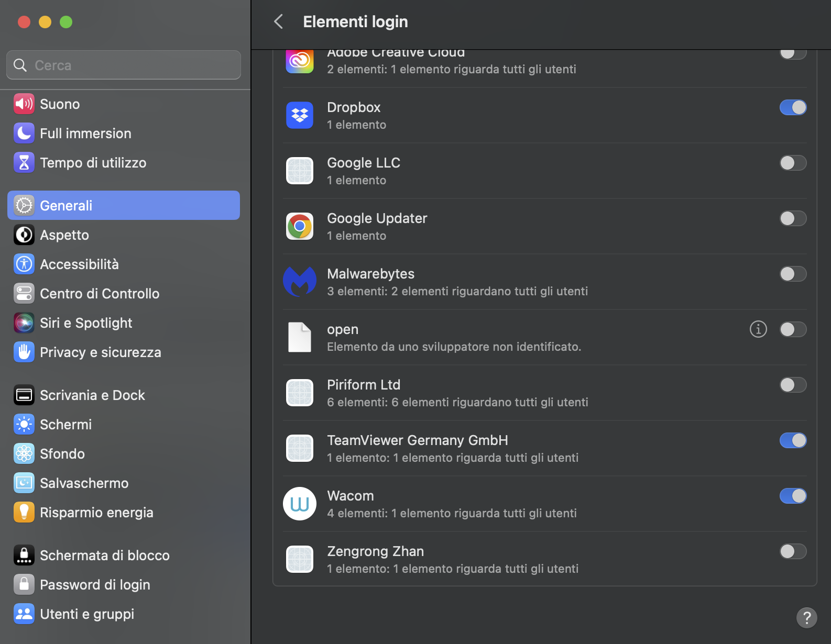The height and width of the screenshot is (644, 831).
Task: Click the Google Updater Chrome icon
Action: (300, 226)
